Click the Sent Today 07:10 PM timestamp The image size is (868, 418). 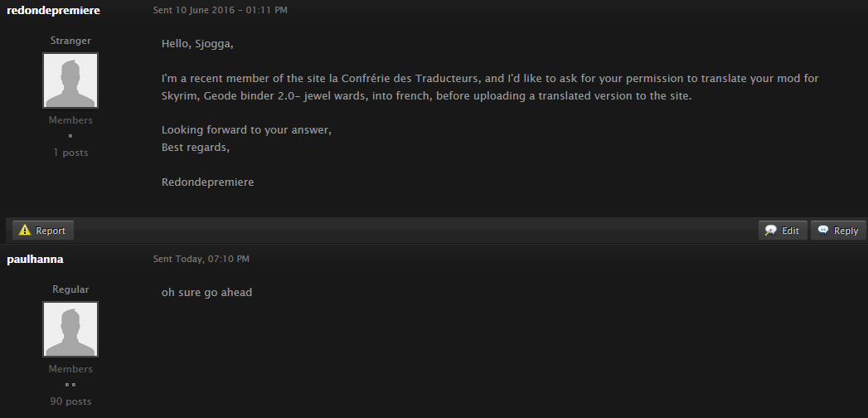pos(201,259)
